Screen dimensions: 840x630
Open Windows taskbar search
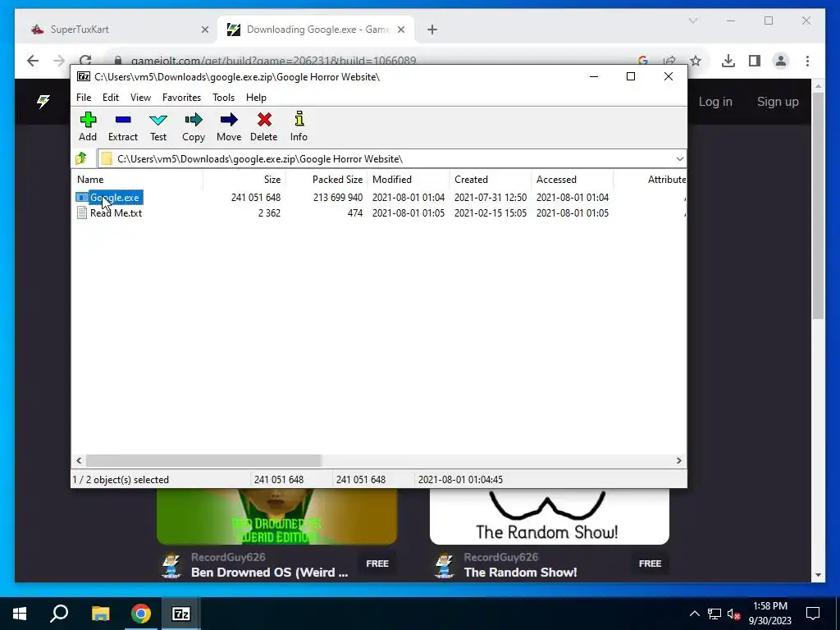point(59,614)
